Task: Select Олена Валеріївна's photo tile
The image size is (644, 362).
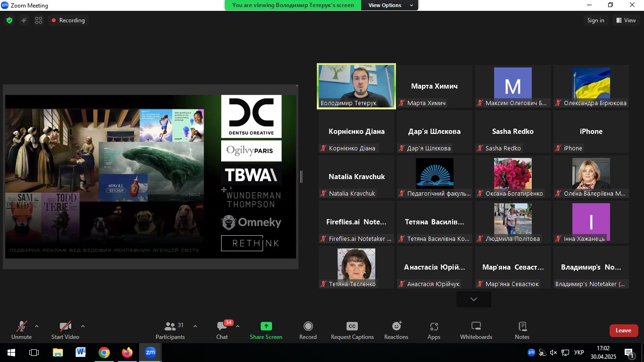Action: coord(591,177)
